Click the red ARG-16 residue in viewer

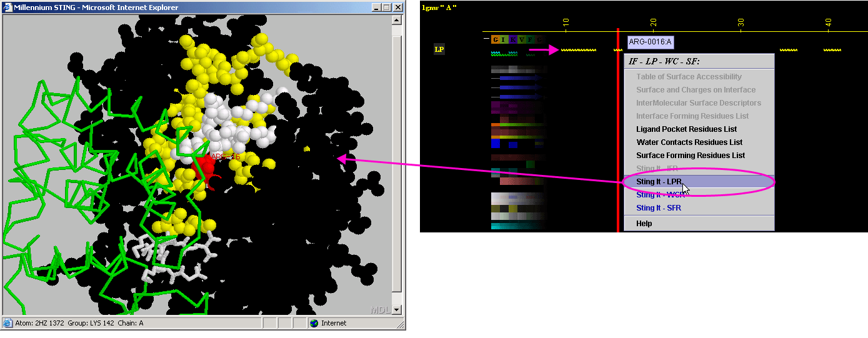tap(203, 169)
